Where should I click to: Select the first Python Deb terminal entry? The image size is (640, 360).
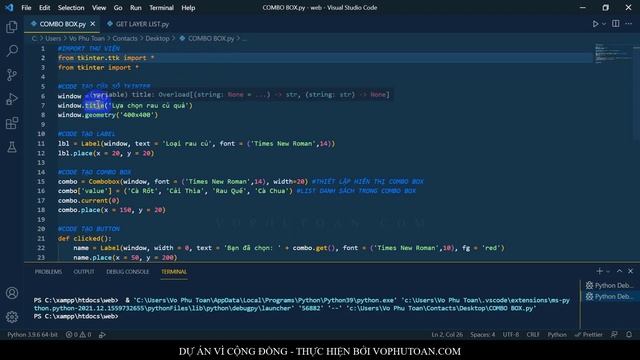[609, 285]
